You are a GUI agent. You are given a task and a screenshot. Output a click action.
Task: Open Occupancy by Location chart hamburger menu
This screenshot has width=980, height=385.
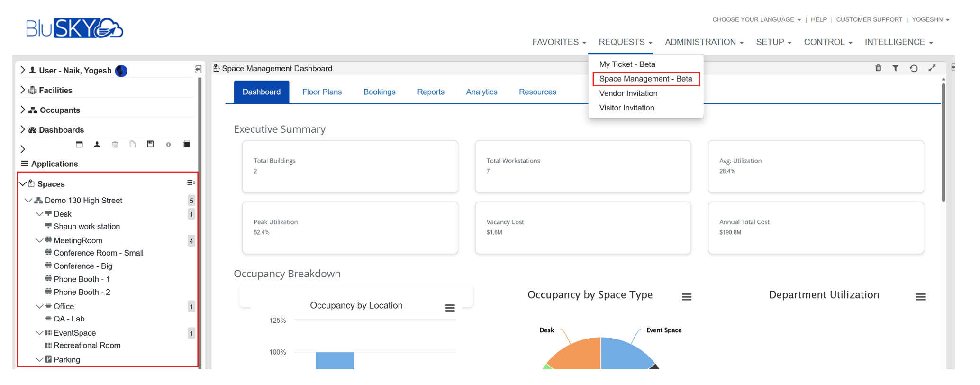click(450, 308)
